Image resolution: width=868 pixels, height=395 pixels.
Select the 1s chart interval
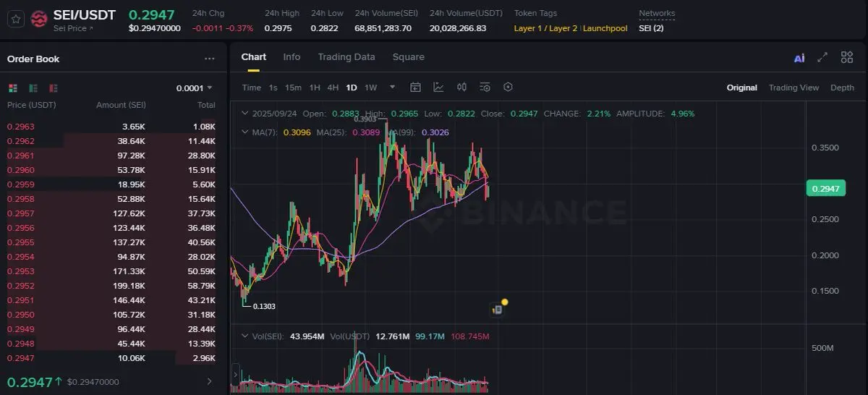(x=273, y=88)
